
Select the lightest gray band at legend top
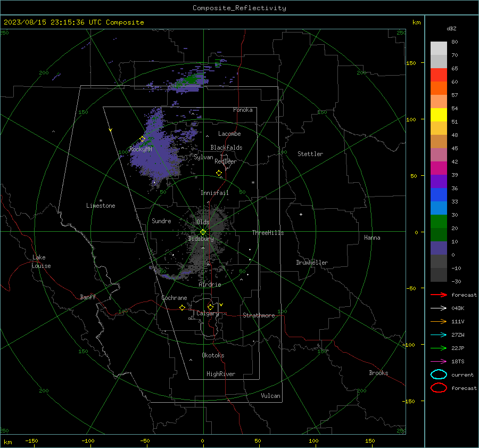pos(439,48)
